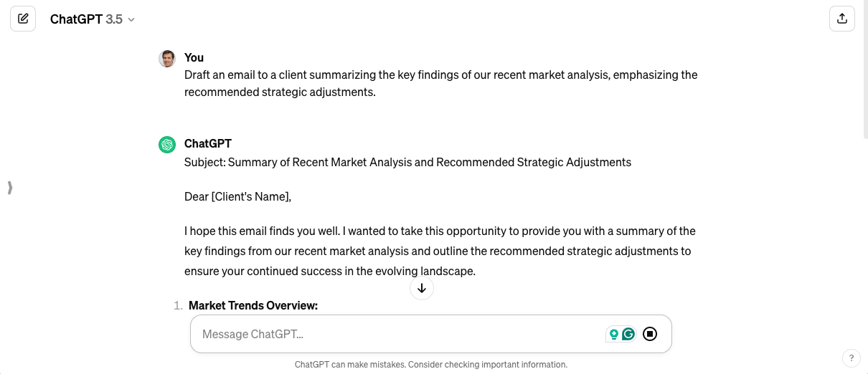Click the ChatGPT sender name in response
The height and width of the screenshot is (374, 868).
click(208, 143)
